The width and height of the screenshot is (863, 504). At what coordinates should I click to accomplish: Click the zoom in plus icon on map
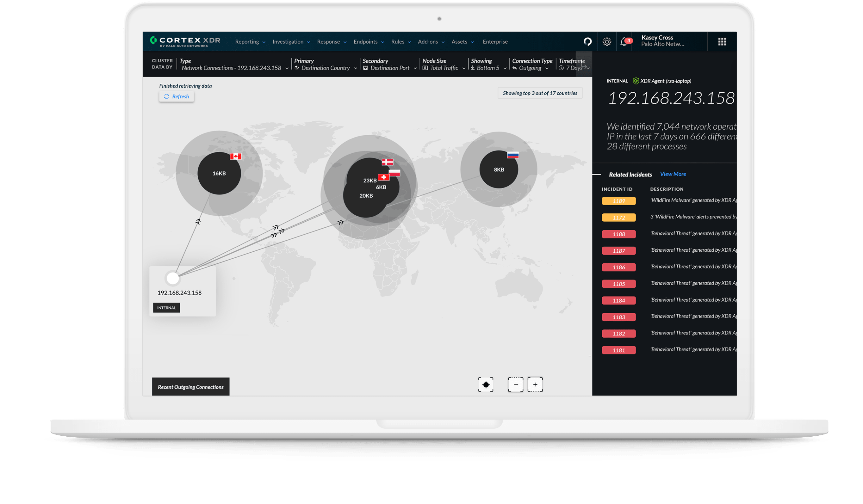click(x=535, y=384)
